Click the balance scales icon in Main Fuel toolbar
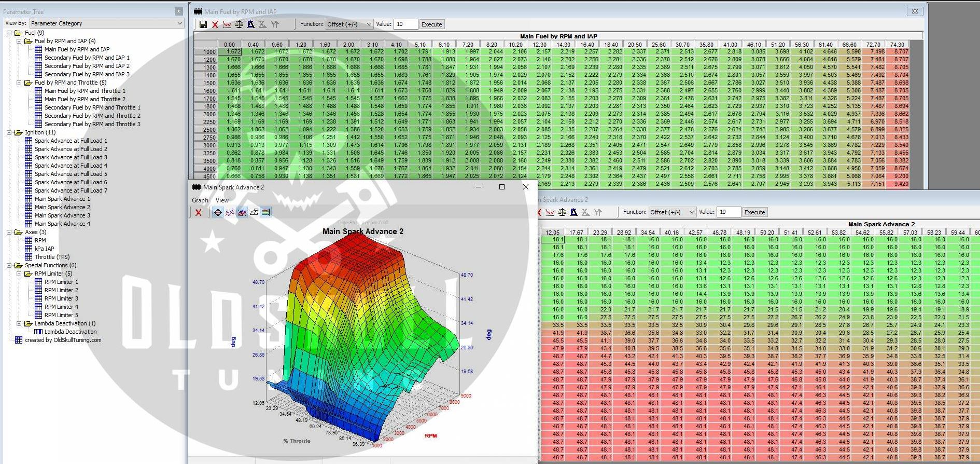This screenshot has height=464, width=980. [239, 24]
